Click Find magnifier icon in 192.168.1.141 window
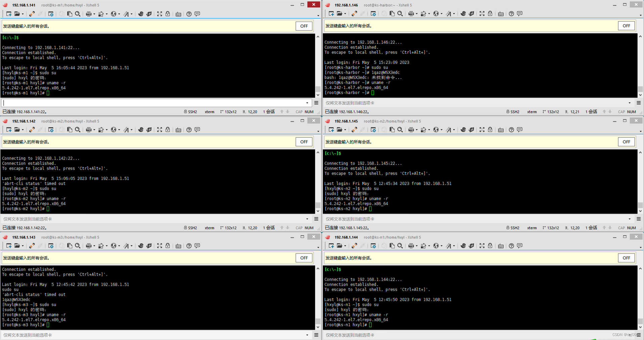This screenshot has width=644, height=340. click(78, 14)
